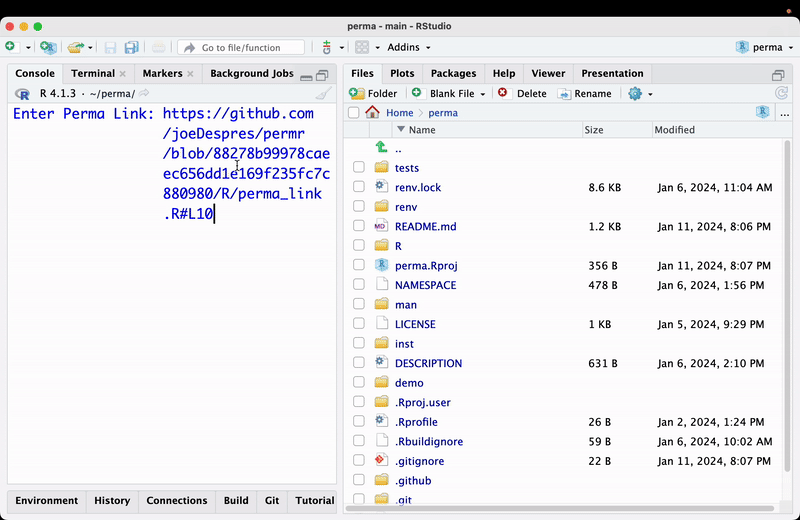Check the box next to tests

click(x=359, y=167)
